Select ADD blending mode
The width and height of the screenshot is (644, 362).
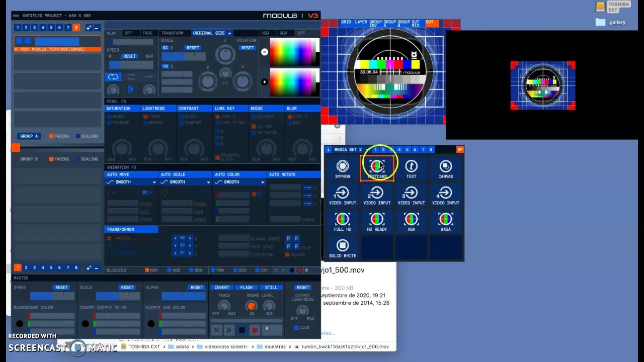point(174,270)
